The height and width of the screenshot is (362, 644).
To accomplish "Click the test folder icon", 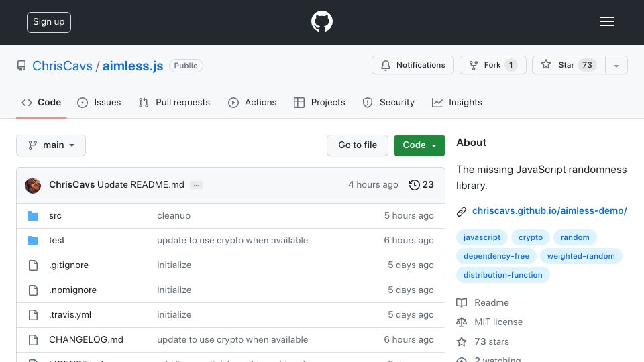I will pyautogui.click(x=33, y=241).
